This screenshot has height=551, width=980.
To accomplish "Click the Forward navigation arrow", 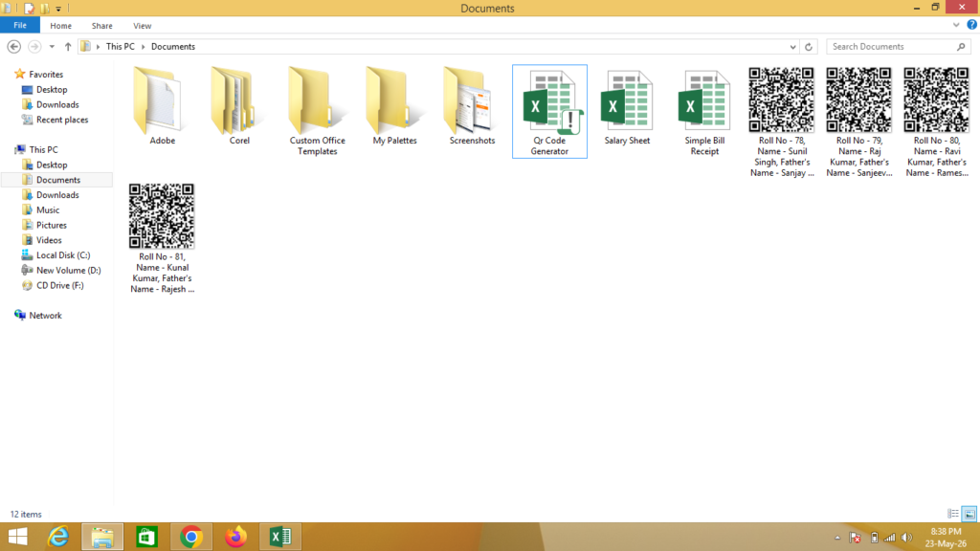I will coord(34,47).
